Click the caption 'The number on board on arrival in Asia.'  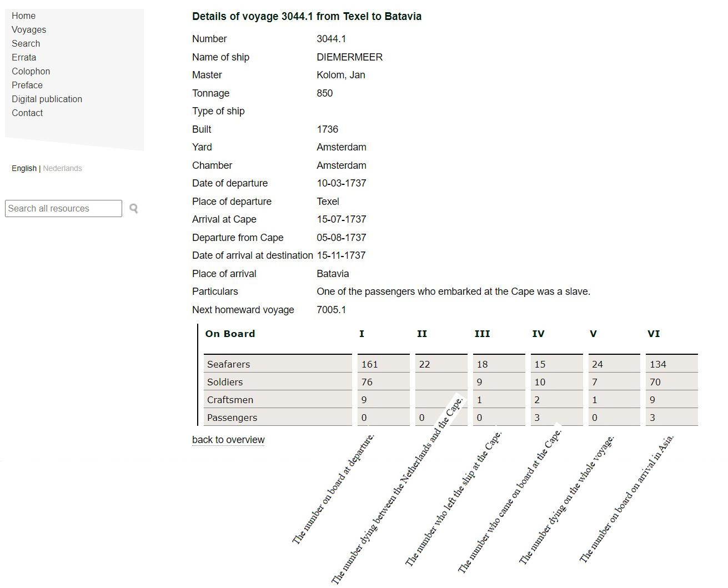pos(626,498)
